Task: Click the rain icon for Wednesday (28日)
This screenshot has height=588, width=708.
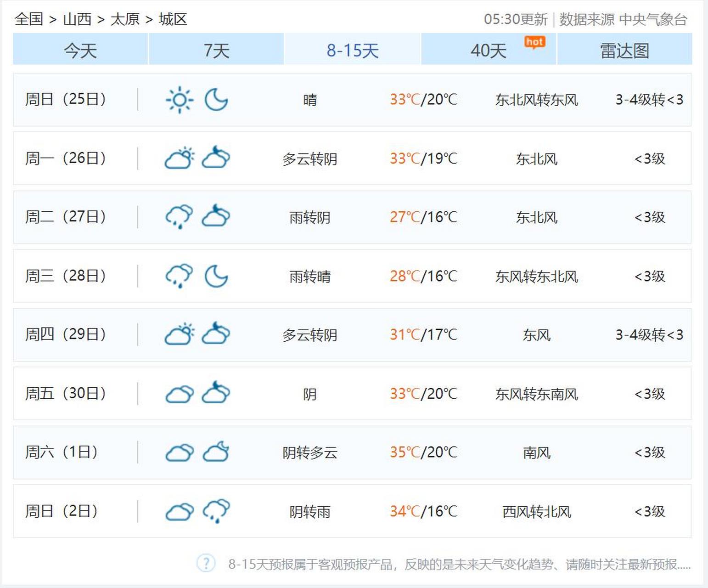Action: click(180, 276)
